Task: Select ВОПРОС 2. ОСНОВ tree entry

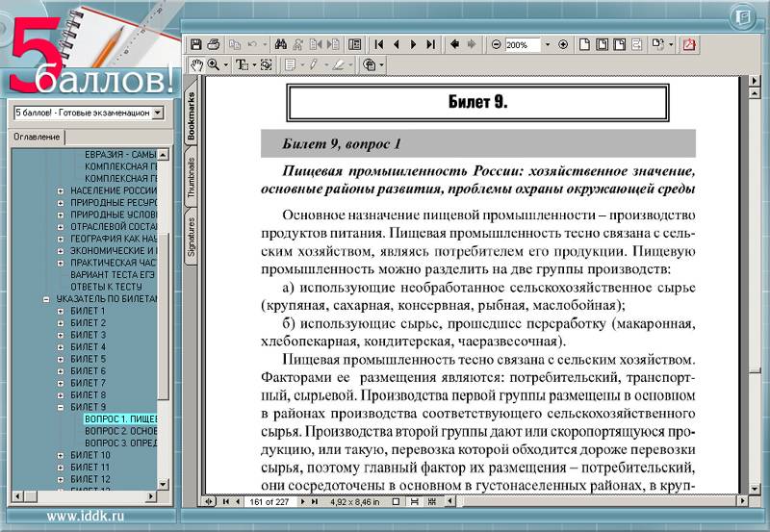Action: click(121, 431)
